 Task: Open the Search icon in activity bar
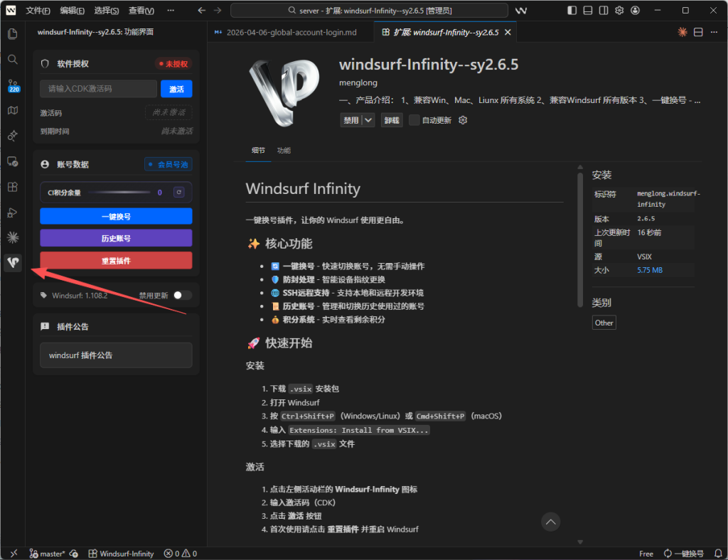[x=13, y=60]
